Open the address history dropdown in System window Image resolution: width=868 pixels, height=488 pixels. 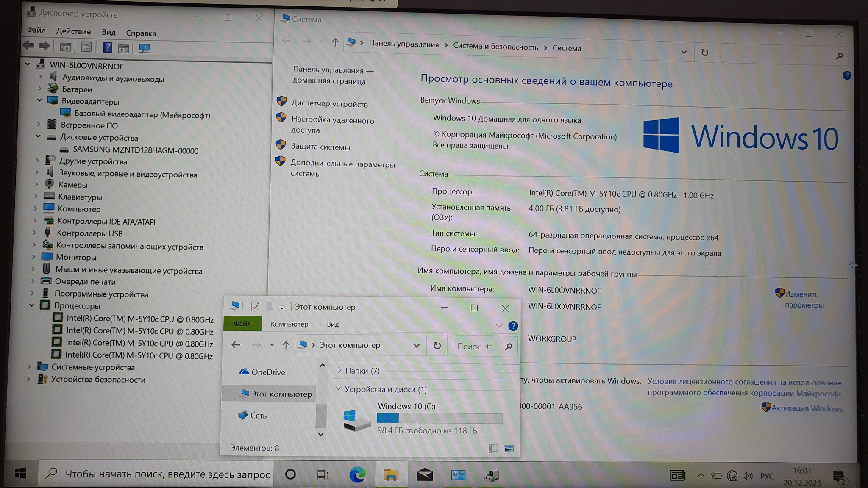click(x=684, y=52)
